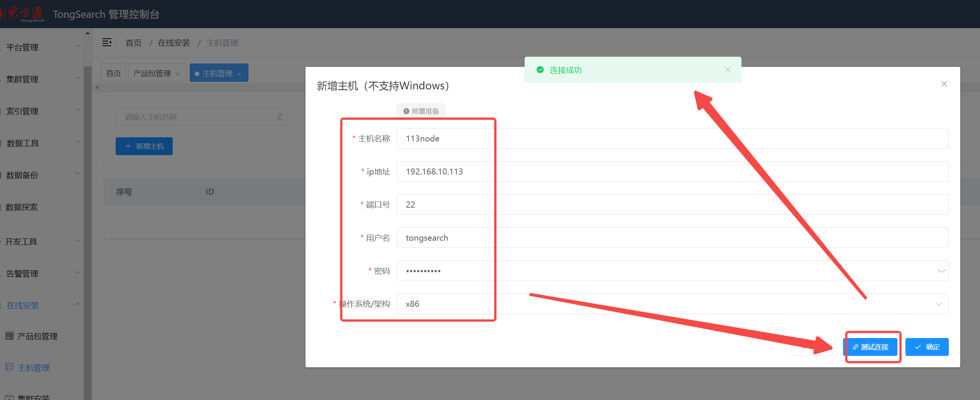Click the 端口号 field containing 22
980x400 pixels.
(x=672, y=205)
